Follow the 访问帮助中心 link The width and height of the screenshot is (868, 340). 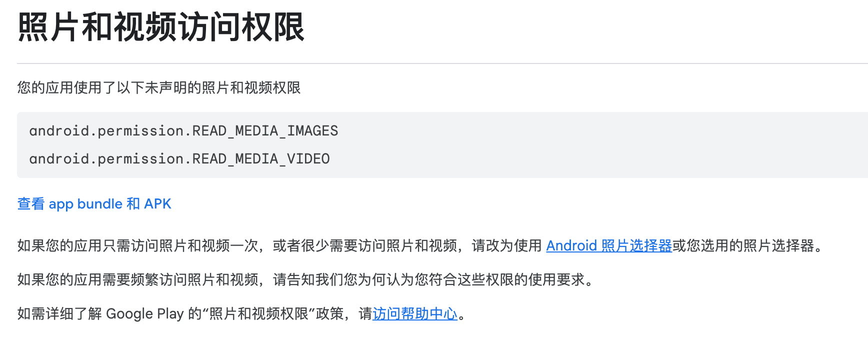point(415,314)
